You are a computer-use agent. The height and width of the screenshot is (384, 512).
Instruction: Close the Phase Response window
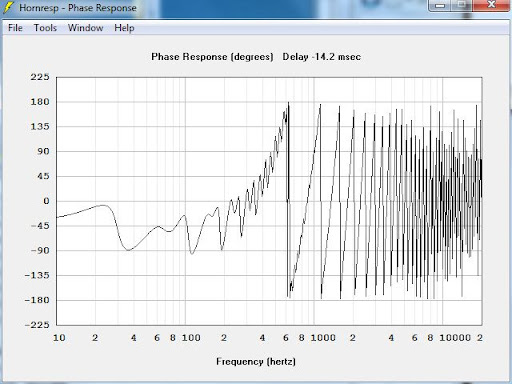coord(492,5)
